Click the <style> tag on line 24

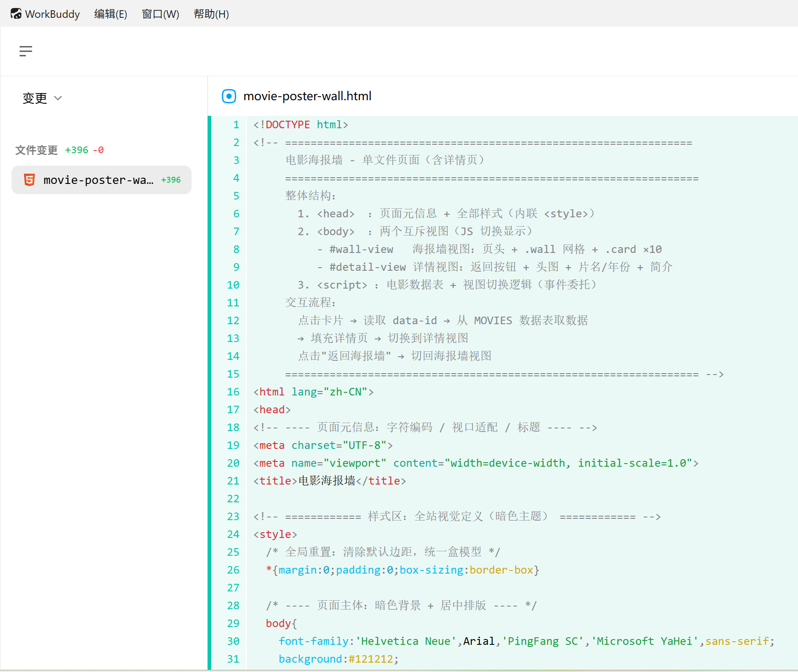pyautogui.click(x=275, y=534)
